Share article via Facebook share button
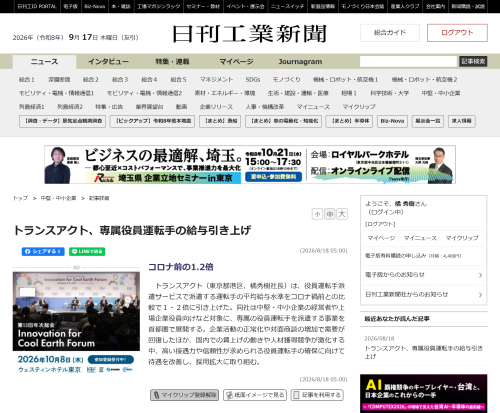This screenshot has height=413, width=500. tap(43, 251)
